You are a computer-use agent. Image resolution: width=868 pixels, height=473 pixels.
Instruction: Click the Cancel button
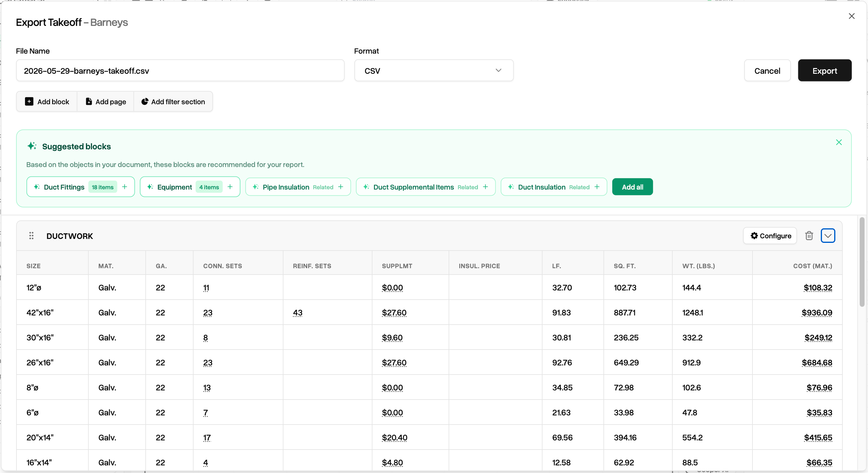767,70
